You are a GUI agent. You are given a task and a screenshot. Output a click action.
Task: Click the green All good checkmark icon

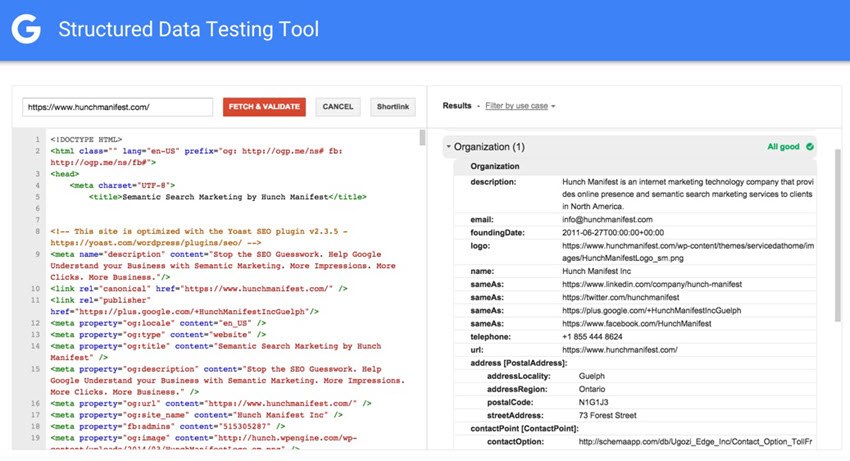click(810, 146)
